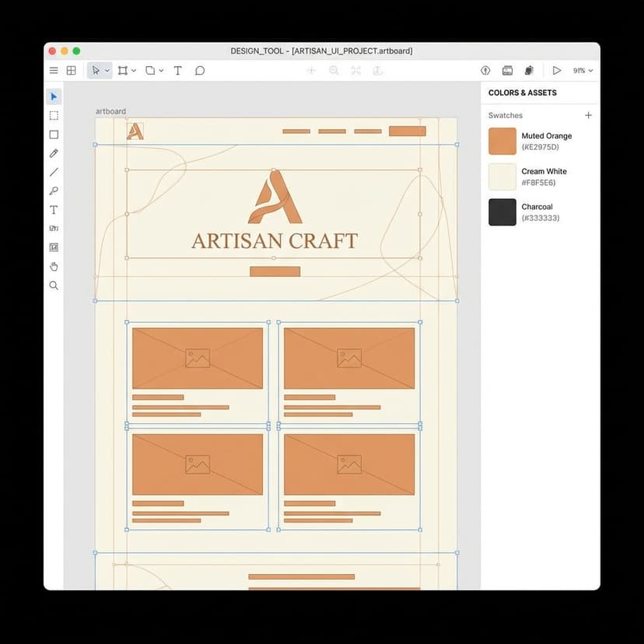This screenshot has width=644, height=644.
Task: Open the Zoom magnifier tool
Action: (x=54, y=285)
